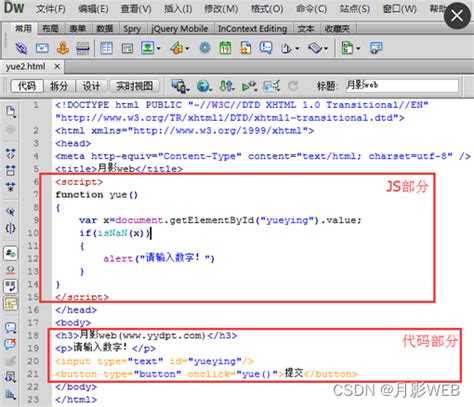Insert a Named Anchor

(63, 48)
